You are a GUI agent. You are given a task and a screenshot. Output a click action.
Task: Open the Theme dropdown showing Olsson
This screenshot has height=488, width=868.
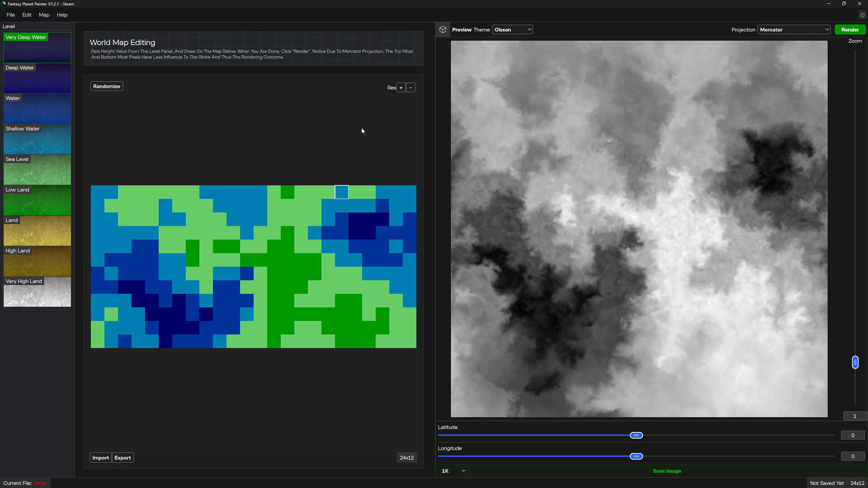click(x=512, y=30)
